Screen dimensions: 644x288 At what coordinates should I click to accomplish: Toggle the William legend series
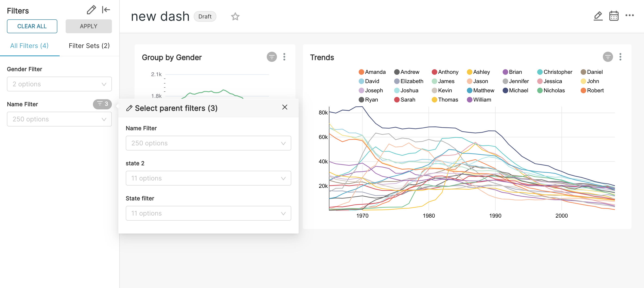point(479,100)
